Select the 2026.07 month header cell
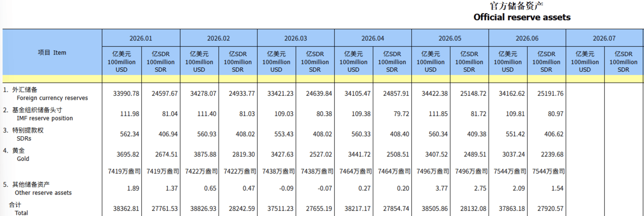This screenshot has height=216, width=644. point(604,38)
